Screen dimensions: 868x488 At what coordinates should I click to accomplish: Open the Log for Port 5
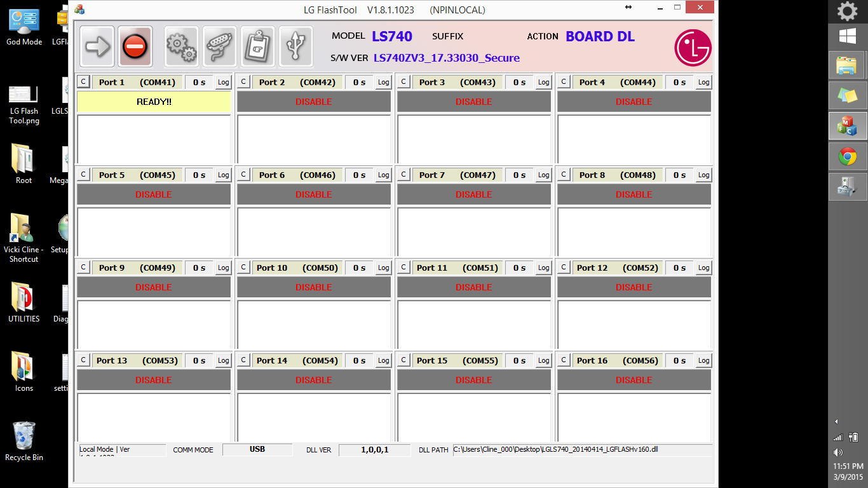[224, 175]
